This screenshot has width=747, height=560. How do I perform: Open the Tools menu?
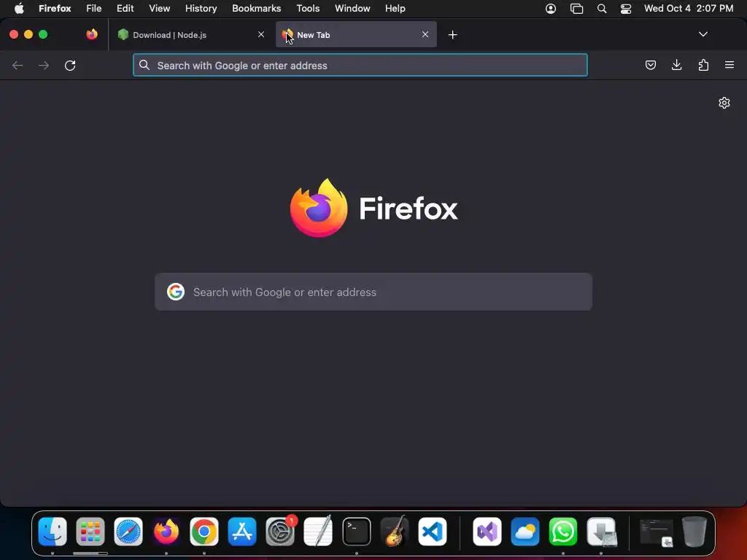pos(308,8)
